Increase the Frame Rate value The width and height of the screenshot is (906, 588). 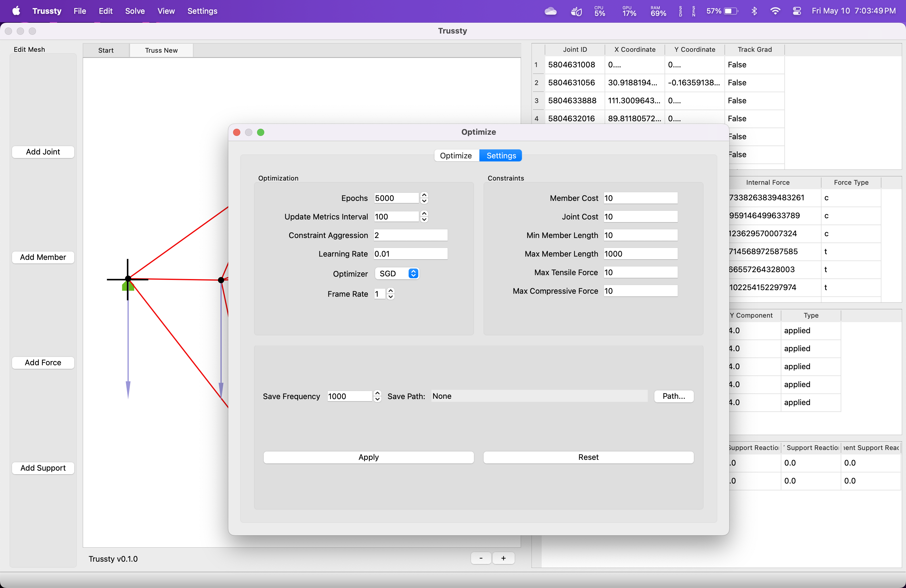[391, 291]
